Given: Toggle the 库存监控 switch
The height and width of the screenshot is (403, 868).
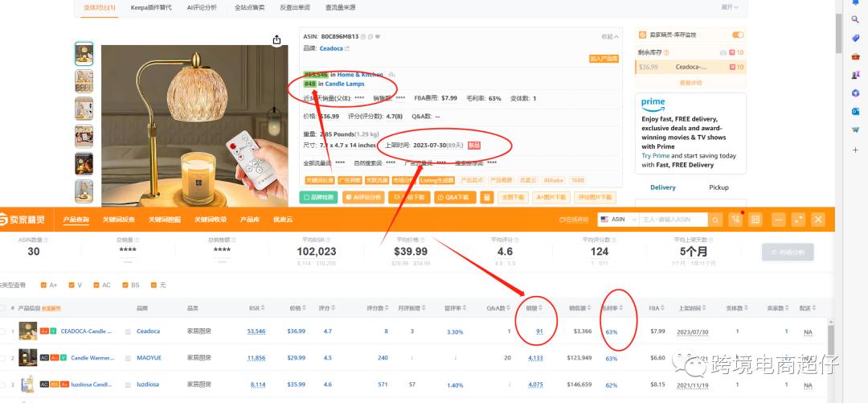Looking at the screenshot, I should point(738,35).
